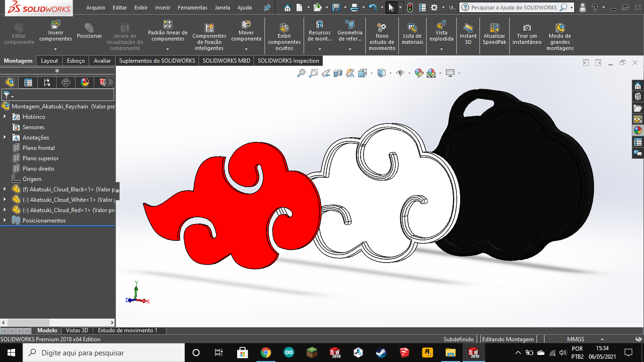Open View Orientation dropdown arrow
The width and height of the screenshot is (644, 362).
[x=372, y=73]
